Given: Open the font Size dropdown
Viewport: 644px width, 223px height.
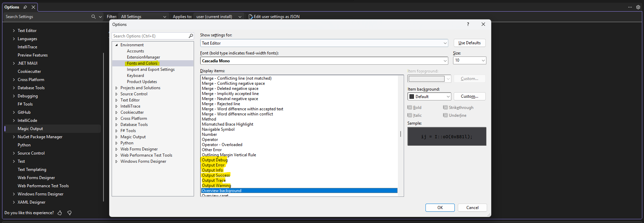Looking at the screenshot, I should point(469,60).
